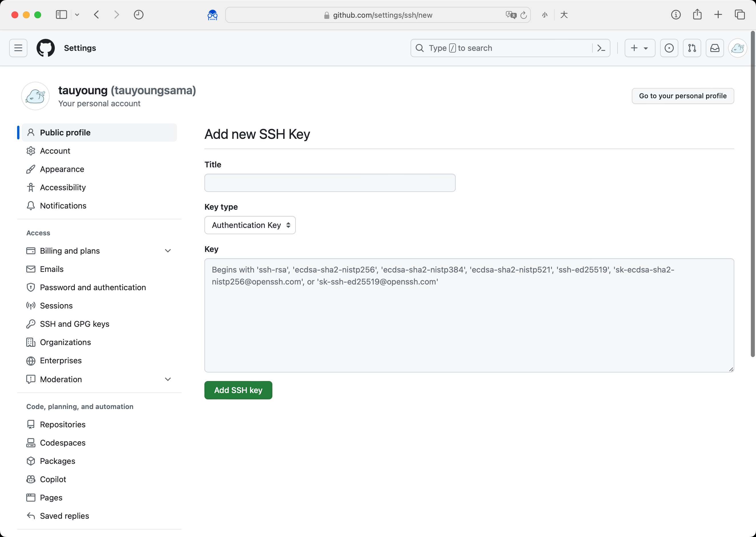Open the pull requests icon
This screenshot has width=756, height=537.
point(692,48)
